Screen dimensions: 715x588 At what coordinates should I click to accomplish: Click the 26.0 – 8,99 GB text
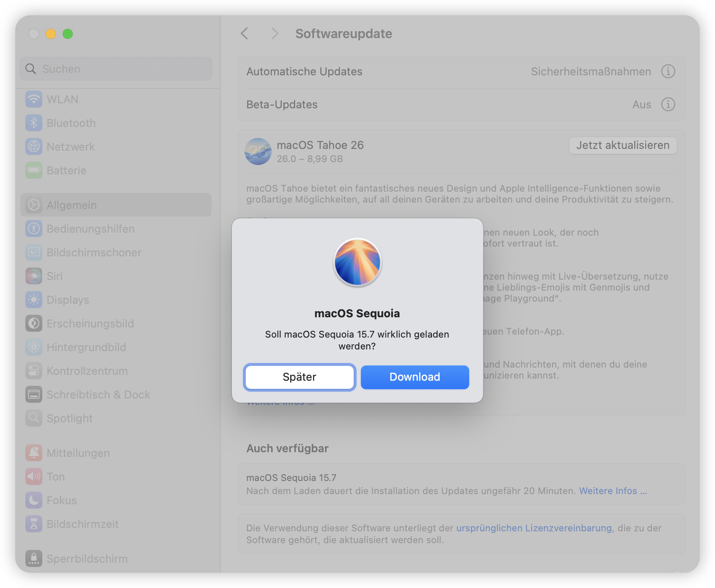coord(310,159)
